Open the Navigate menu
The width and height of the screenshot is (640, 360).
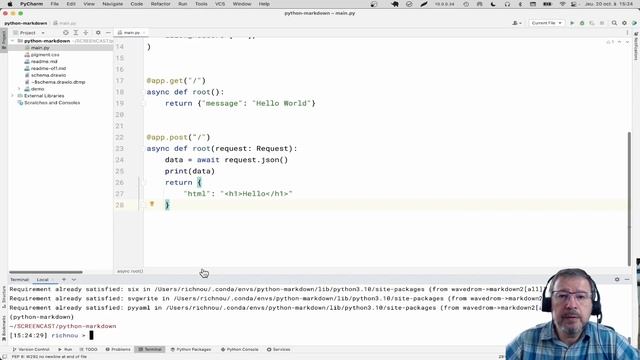pos(113,4)
